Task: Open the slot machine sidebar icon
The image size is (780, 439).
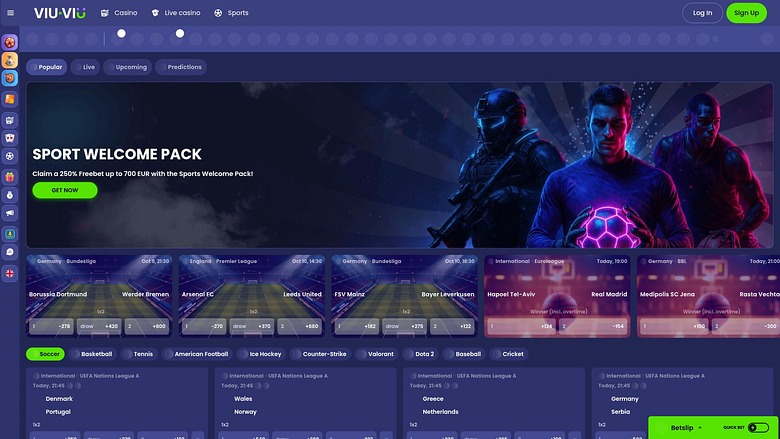Action: [x=9, y=120]
